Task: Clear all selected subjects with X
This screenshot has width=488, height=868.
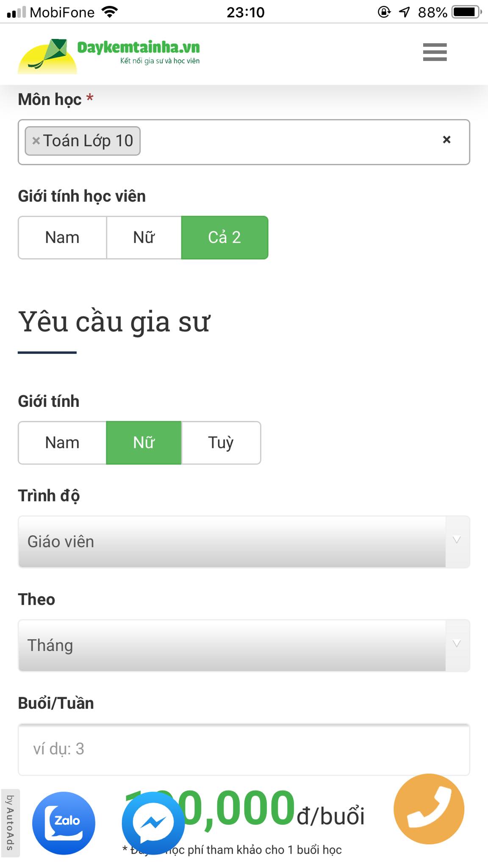Action: (x=446, y=140)
